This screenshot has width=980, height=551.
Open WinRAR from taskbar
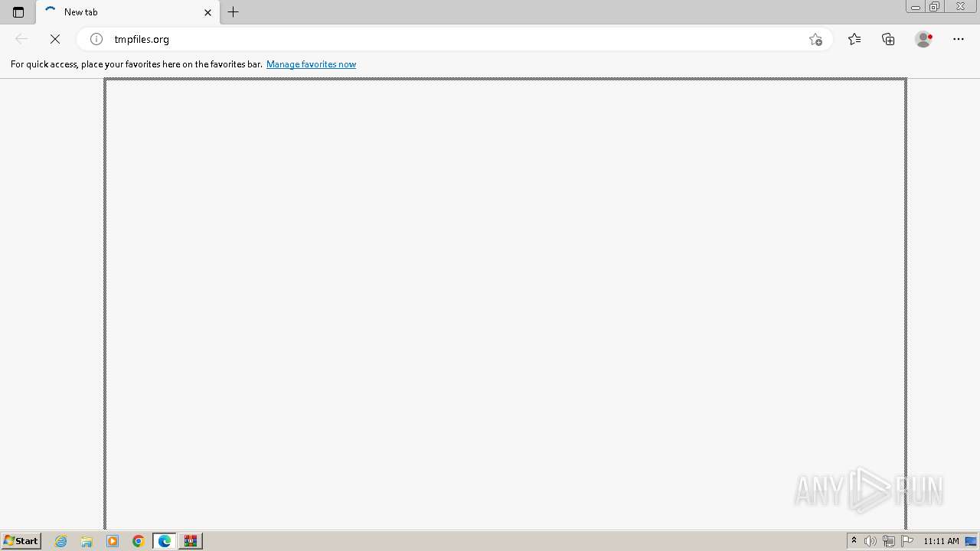191,541
